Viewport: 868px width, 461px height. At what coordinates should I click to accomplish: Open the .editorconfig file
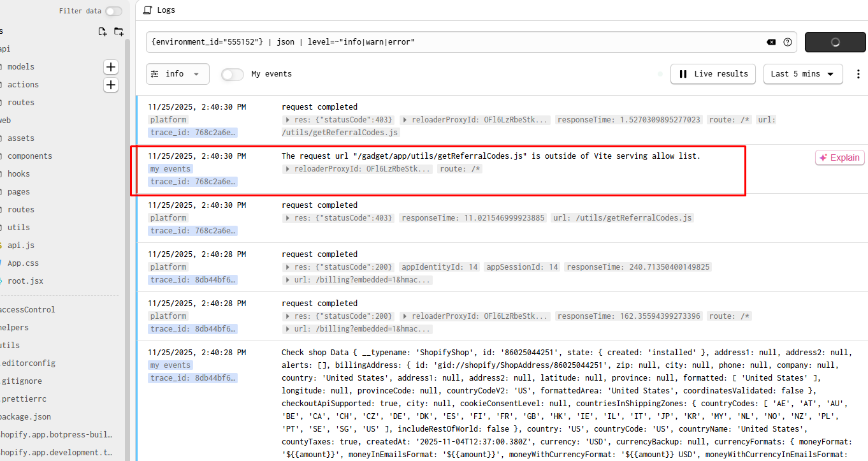pos(27,363)
